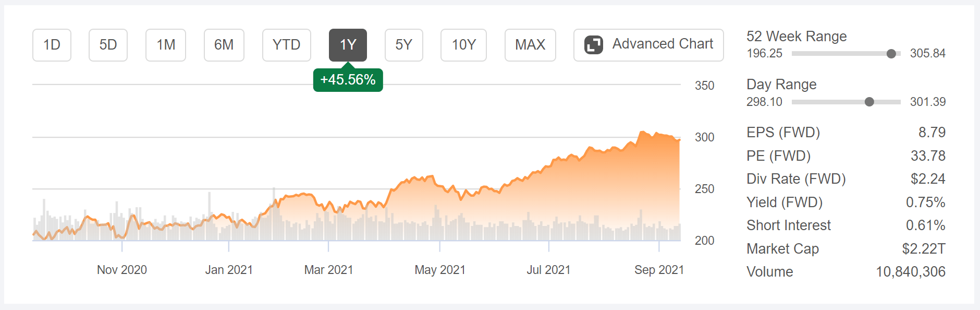The width and height of the screenshot is (980, 310).
Task: Show the MAX history chart
Action: 530,45
